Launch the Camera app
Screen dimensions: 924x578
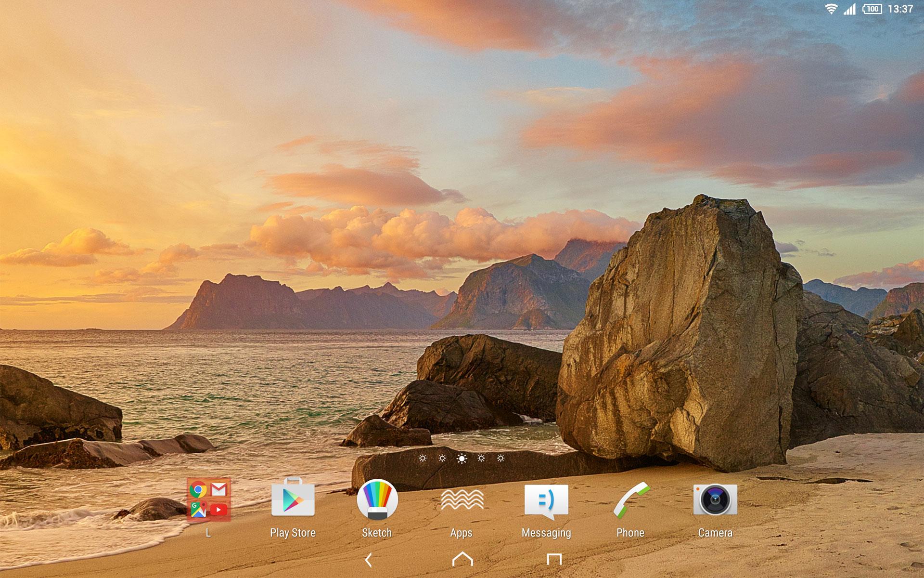[715, 499]
